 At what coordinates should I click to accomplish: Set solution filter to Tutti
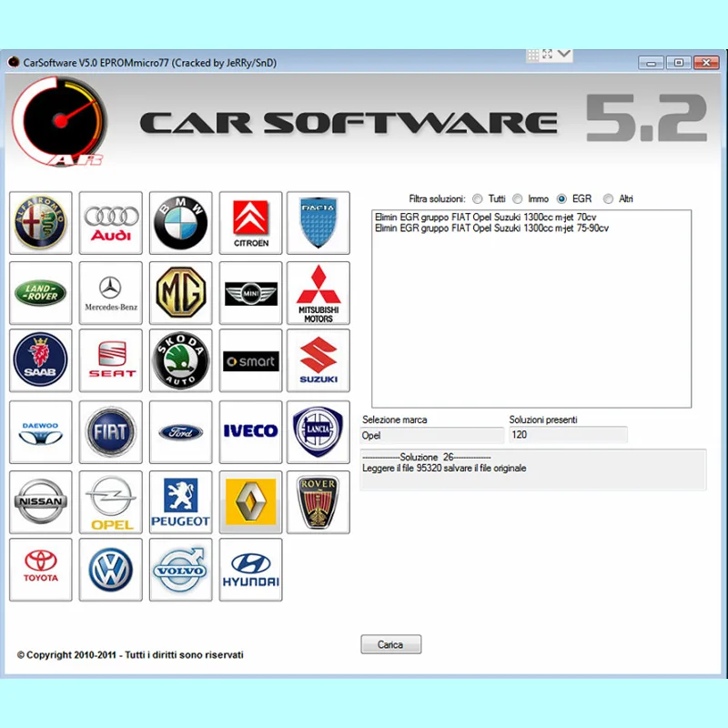[x=477, y=198]
